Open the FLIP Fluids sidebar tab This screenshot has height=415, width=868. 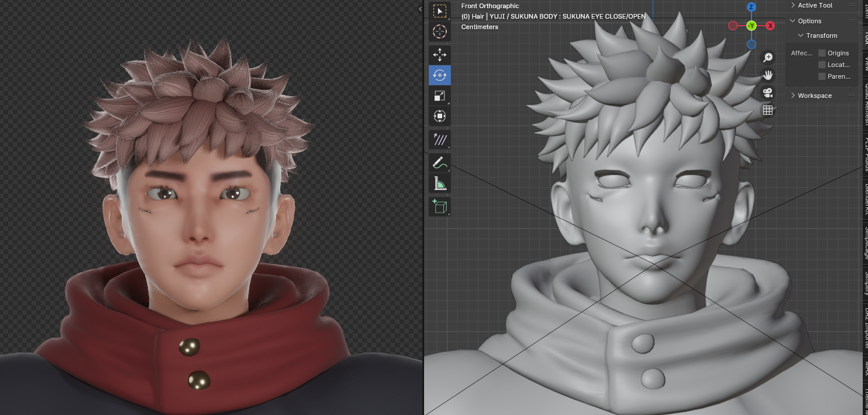(865, 153)
